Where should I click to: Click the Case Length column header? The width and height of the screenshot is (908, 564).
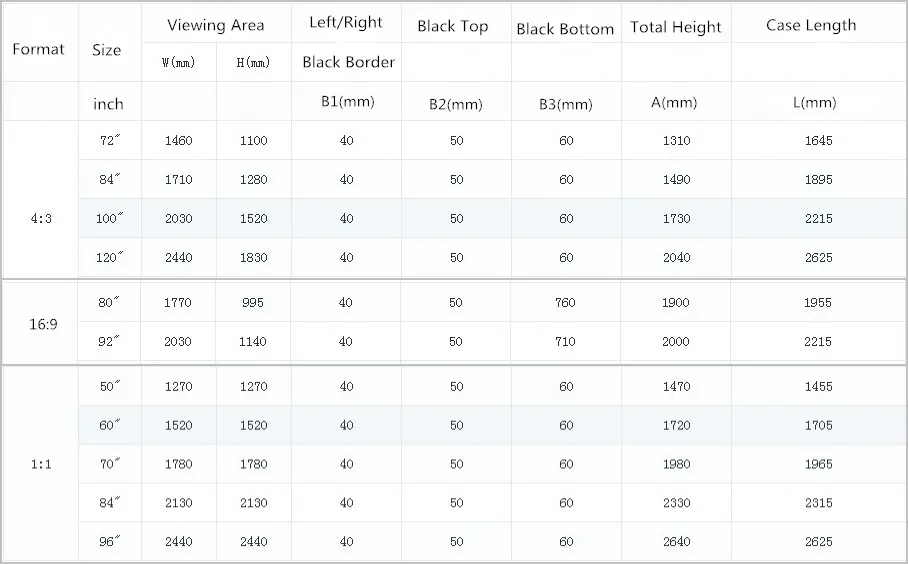click(811, 25)
